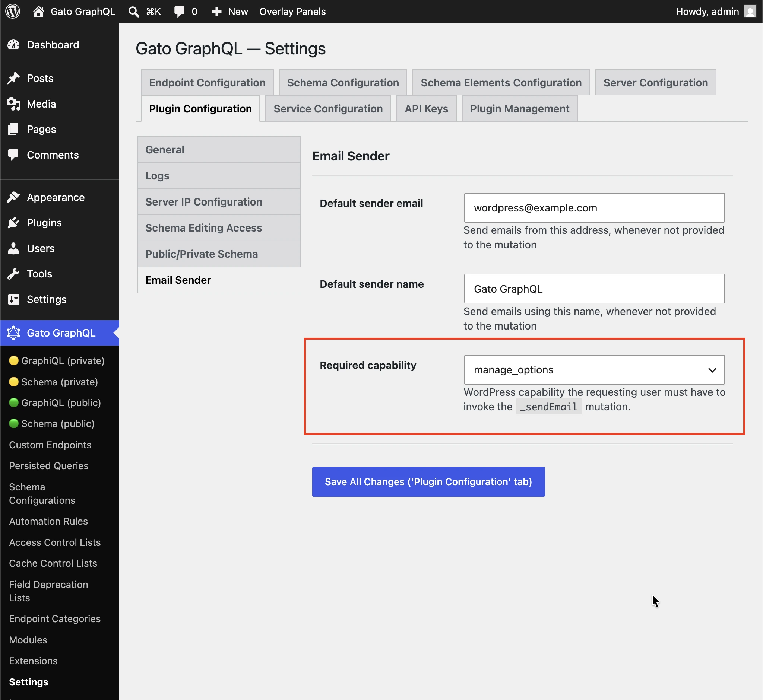Open Settings link under Gato GraphQL
This screenshot has height=700, width=763.
[x=28, y=682]
